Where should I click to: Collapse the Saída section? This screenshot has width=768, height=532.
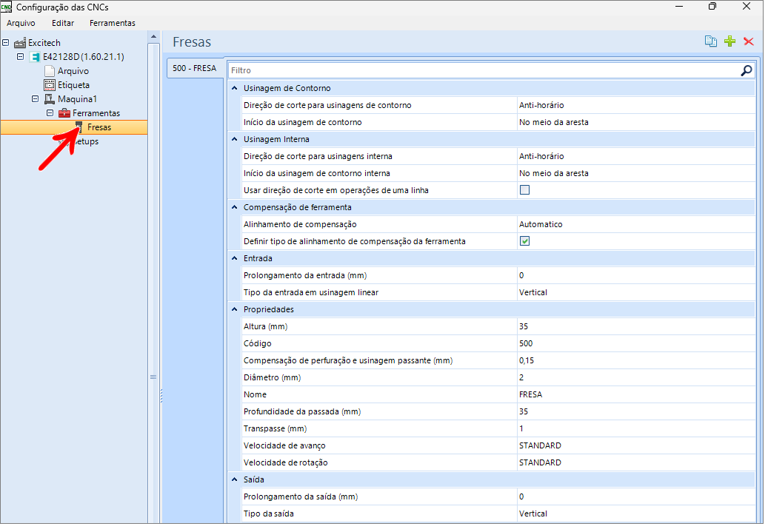coord(235,480)
